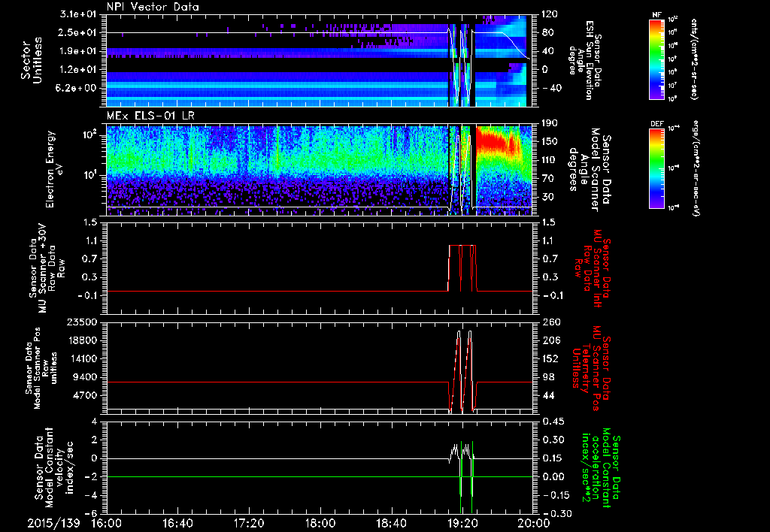Select the white 'Model Scanner Angle degrees' title
The height and width of the screenshot is (532, 770).
pyautogui.click(x=590, y=170)
